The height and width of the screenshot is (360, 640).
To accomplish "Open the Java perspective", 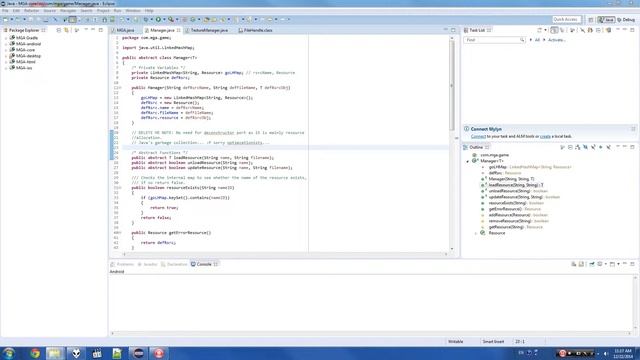I will (607, 20).
